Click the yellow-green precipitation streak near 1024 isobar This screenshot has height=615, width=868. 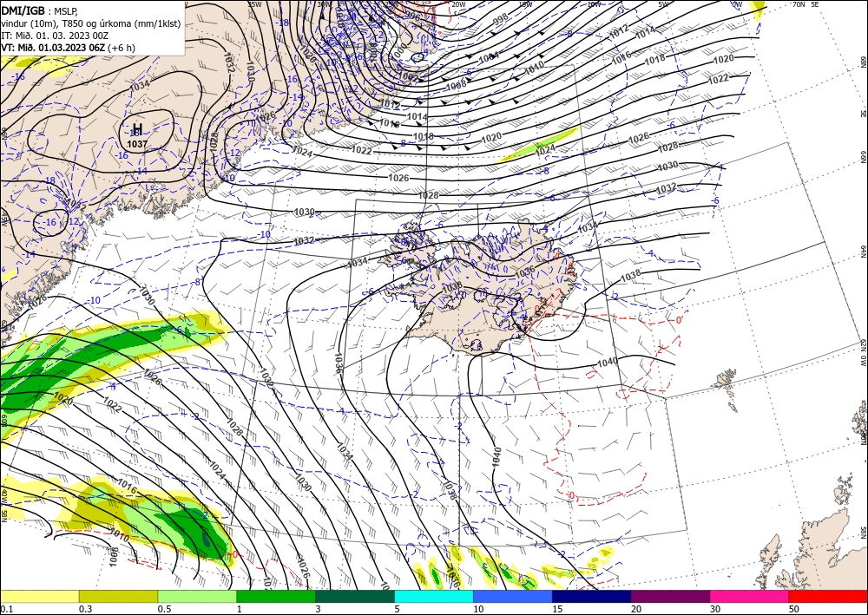[537, 145]
